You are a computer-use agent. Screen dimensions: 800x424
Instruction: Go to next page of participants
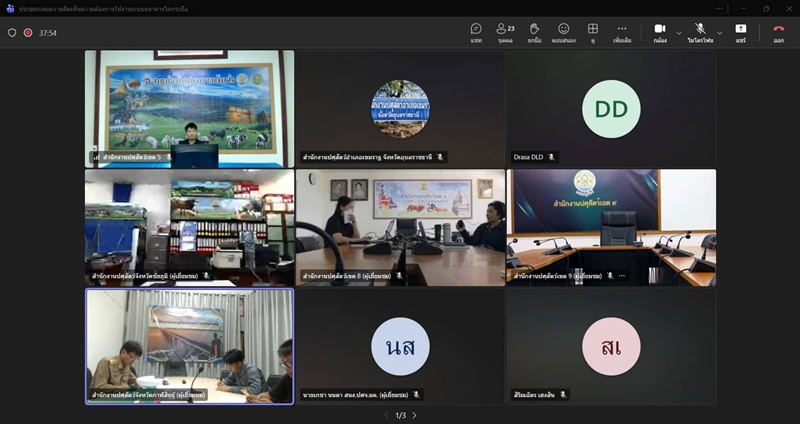pyautogui.click(x=414, y=415)
